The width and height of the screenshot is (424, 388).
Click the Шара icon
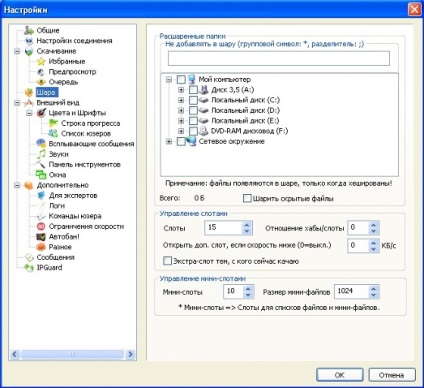[x=29, y=92]
